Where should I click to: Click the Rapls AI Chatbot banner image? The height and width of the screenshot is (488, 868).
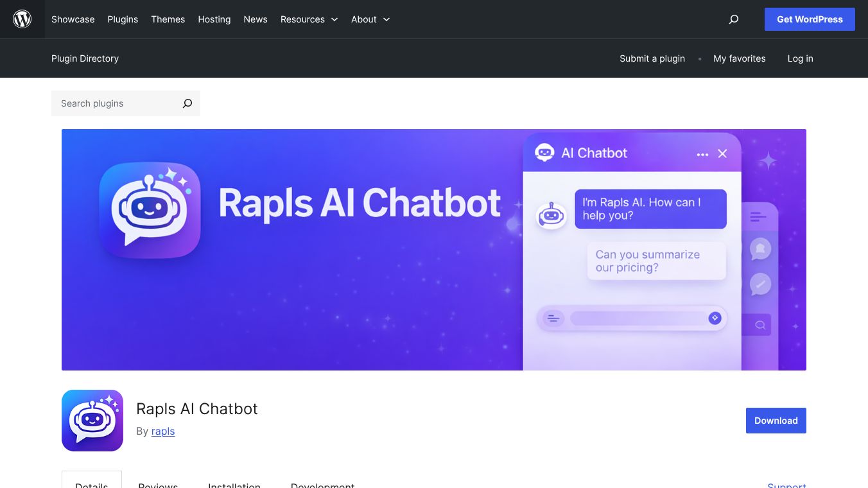[434, 250]
